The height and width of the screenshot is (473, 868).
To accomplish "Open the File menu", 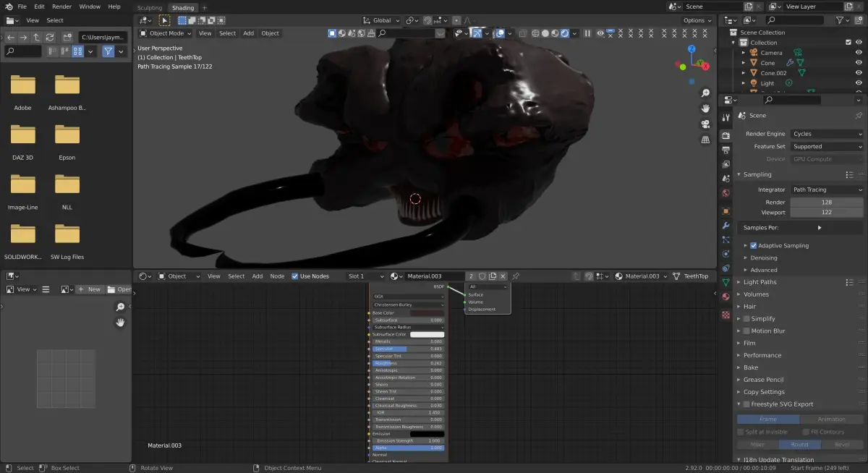I will pos(22,7).
